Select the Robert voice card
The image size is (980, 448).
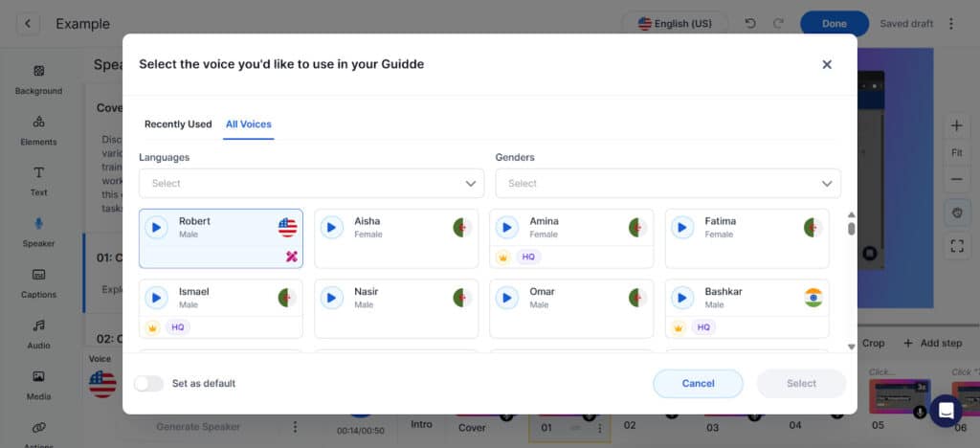tap(221, 238)
